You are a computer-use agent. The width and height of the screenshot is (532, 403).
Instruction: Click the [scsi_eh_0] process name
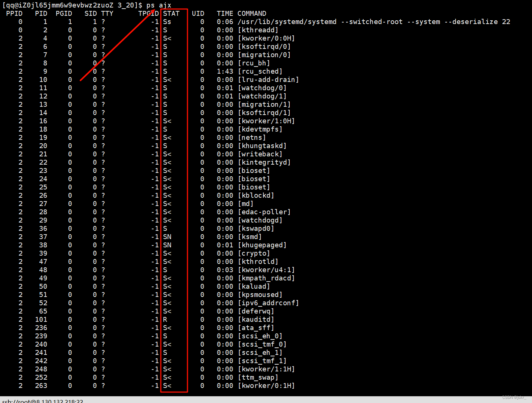[260, 336]
